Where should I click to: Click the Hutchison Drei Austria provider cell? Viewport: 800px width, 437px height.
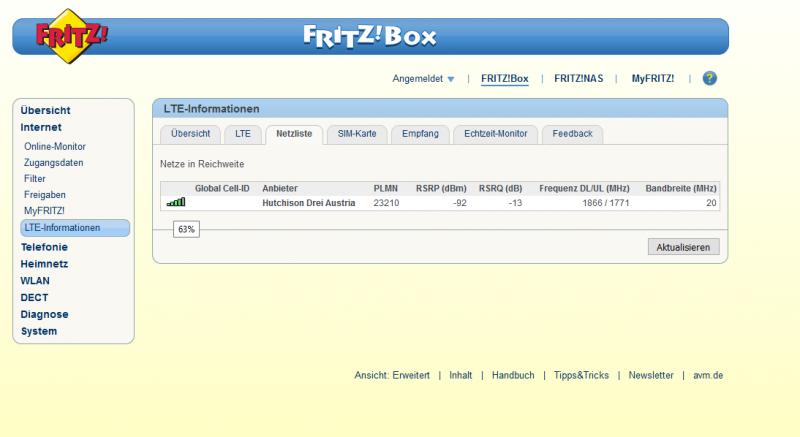click(309, 203)
